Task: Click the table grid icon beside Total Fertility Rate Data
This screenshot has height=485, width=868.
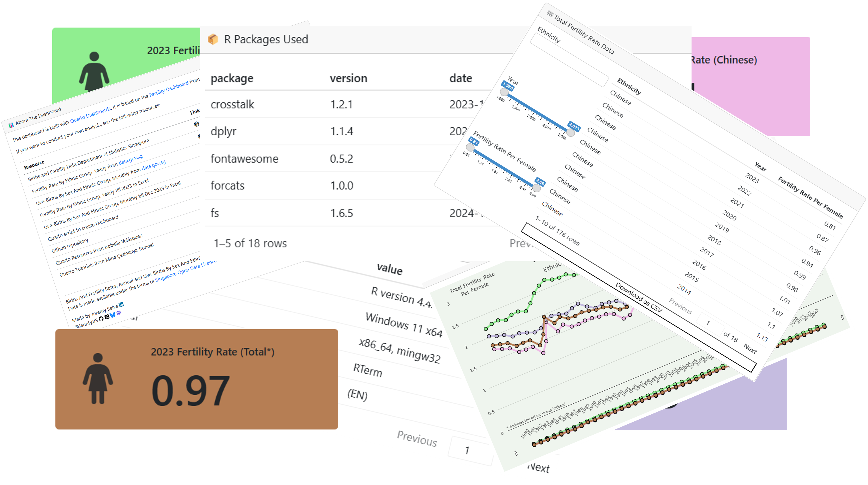Action: pos(550,14)
